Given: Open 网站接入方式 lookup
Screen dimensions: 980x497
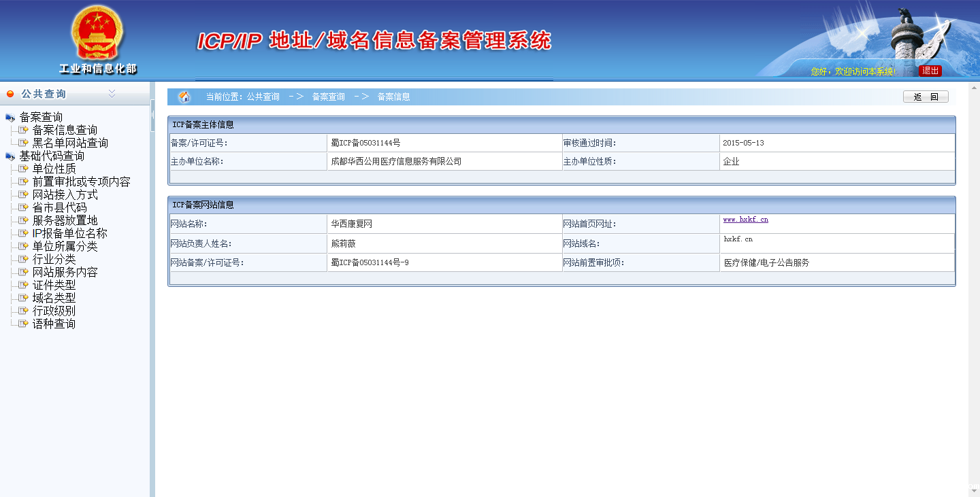Looking at the screenshot, I should (x=65, y=195).
